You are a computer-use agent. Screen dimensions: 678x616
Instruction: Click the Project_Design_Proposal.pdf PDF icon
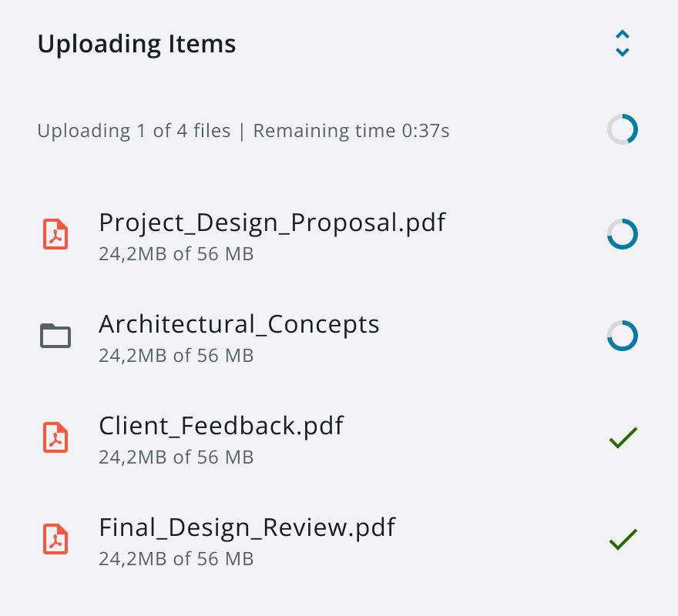[x=55, y=234]
